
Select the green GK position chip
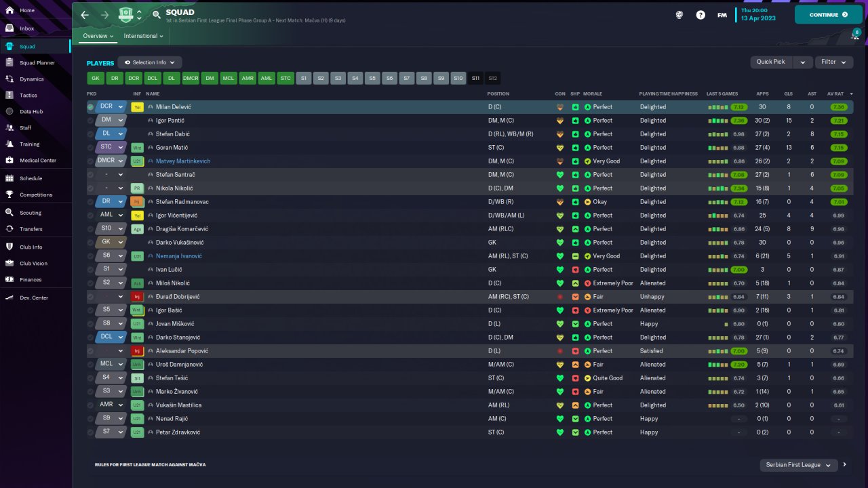pos(96,79)
